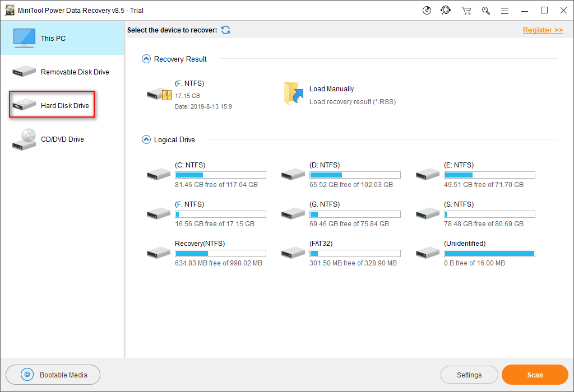
Task: Click the orange Scan button
Action: [x=535, y=375]
